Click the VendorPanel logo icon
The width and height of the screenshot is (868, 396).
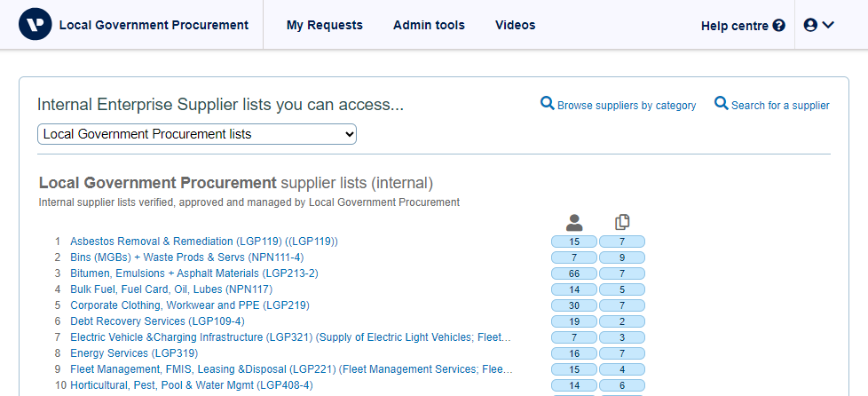[x=35, y=25]
